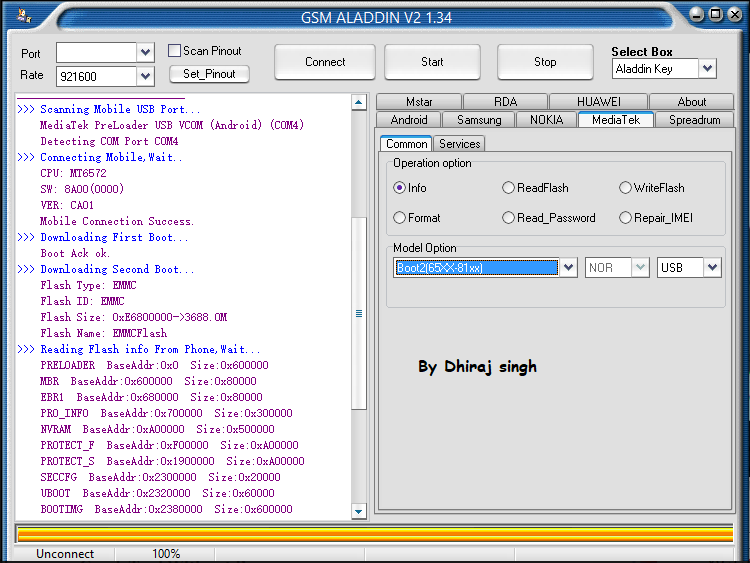The width and height of the screenshot is (750, 563).
Task: Switch to the RDA tab
Action: pos(506,102)
